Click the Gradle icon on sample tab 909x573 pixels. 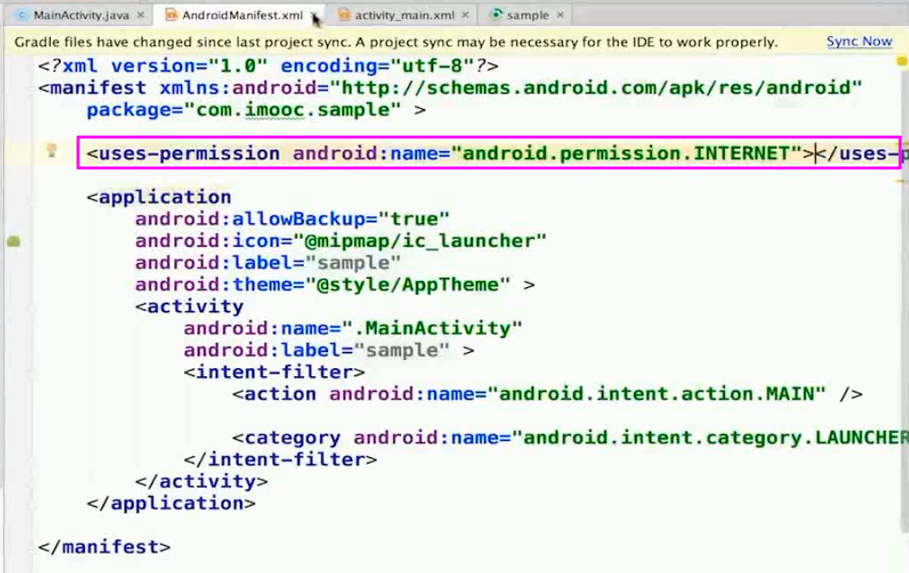tap(496, 16)
